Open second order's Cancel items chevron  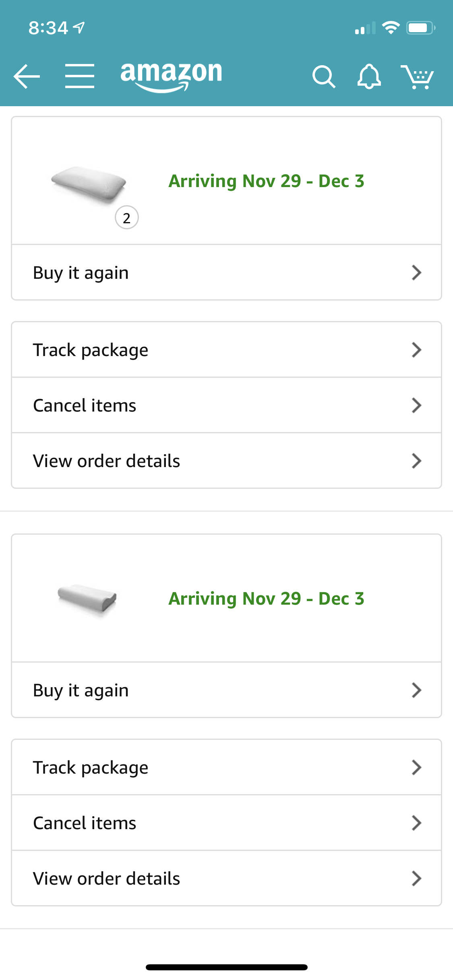point(416,823)
